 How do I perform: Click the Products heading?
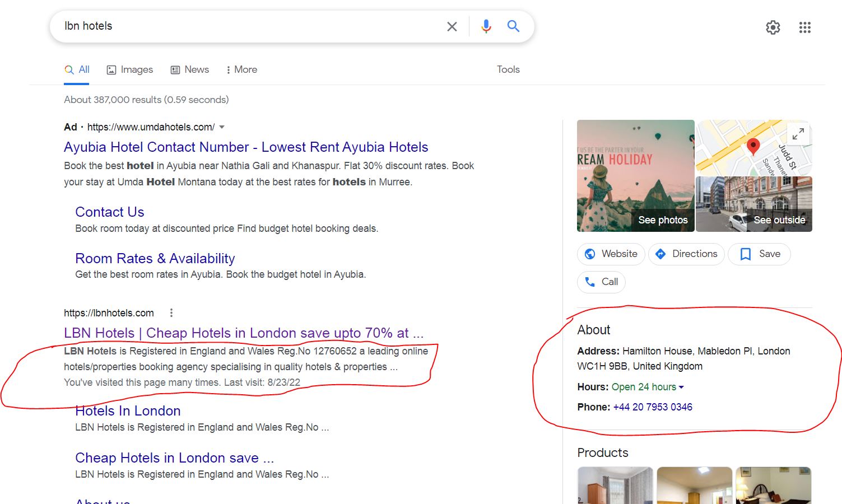coord(603,452)
